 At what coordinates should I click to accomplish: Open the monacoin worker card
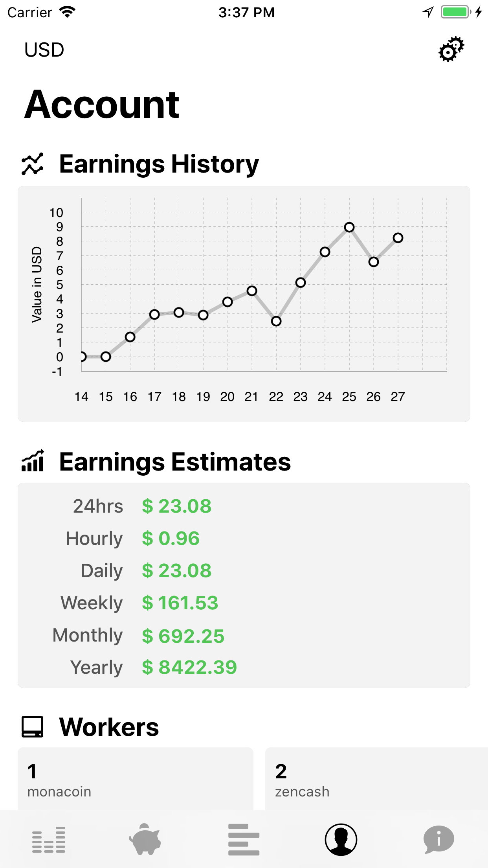point(136,779)
